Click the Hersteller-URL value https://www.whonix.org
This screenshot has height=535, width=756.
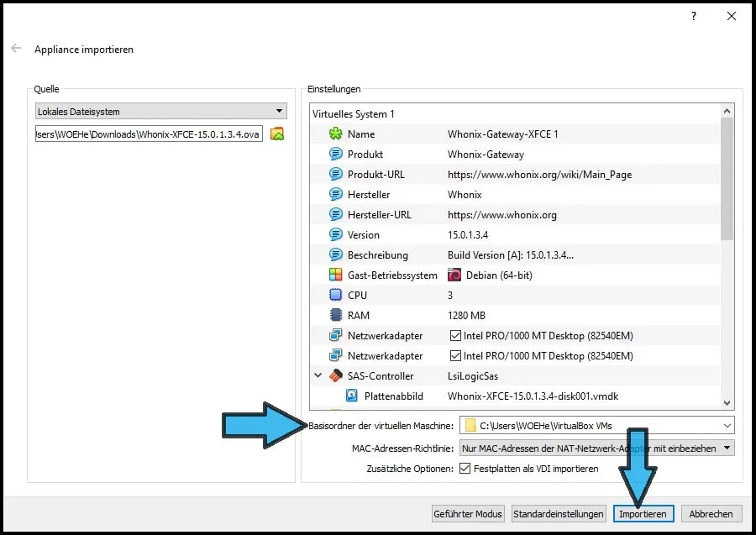[x=502, y=214]
